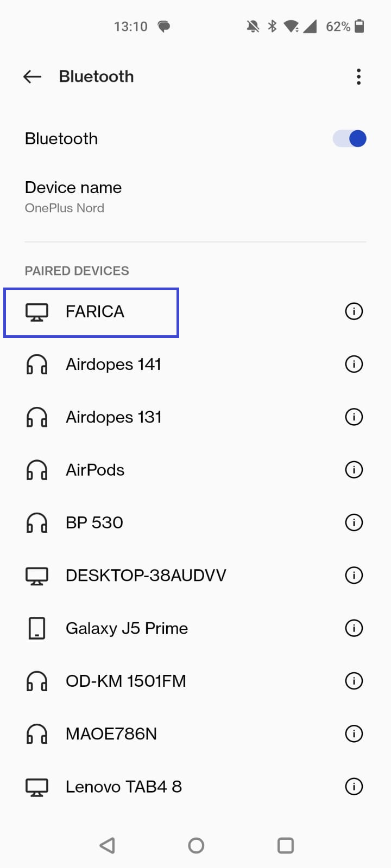391x868 pixels.
Task: Connect to the FARICA device
Action: pyautogui.click(x=95, y=312)
